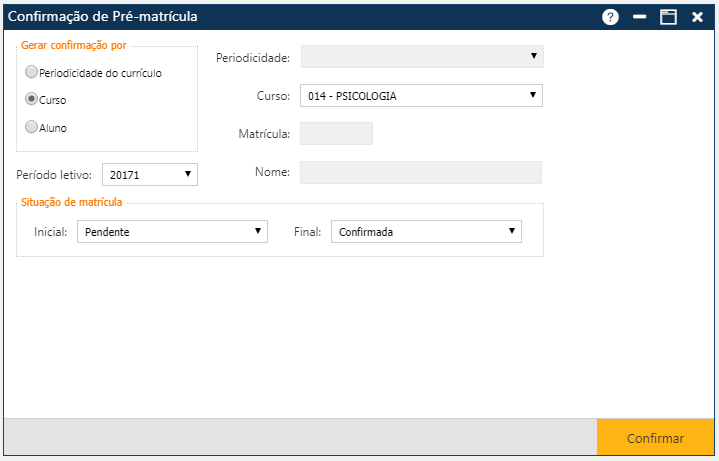Expand the Inicial dropdown set to Pendente
Image resolution: width=719 pixels, height=461 pixels.
point(172,232)
